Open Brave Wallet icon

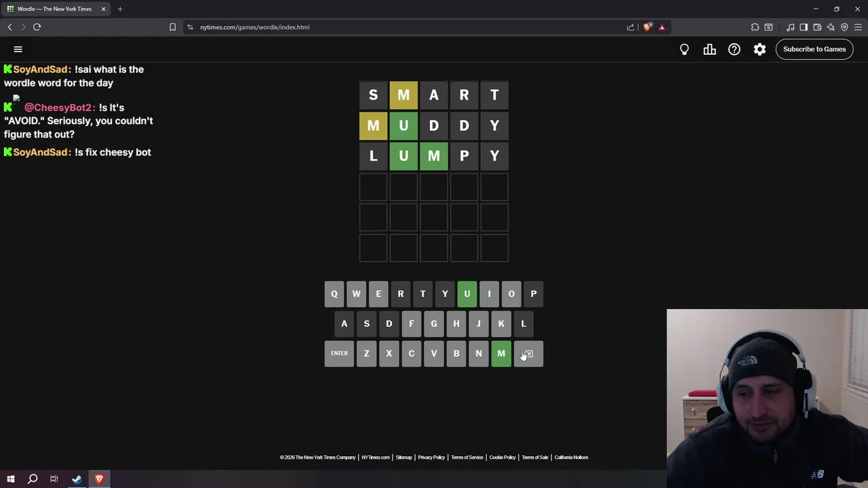pyautogui.click(x=817, y=27)
